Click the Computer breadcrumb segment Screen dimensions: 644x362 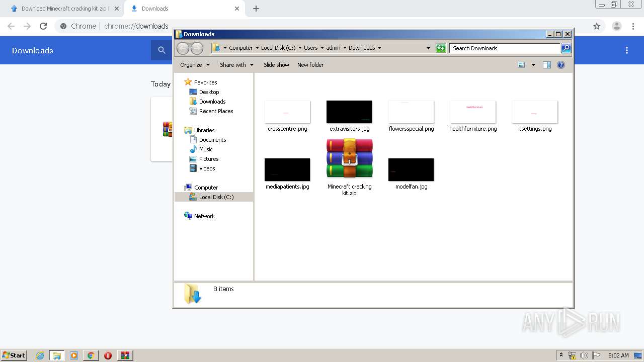(240, 48)
